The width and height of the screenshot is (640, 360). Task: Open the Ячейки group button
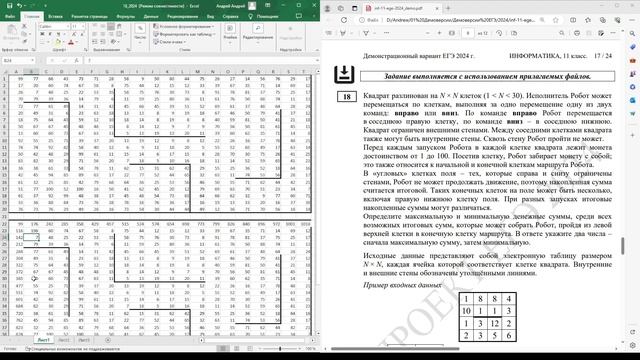(x=230, y=32)
